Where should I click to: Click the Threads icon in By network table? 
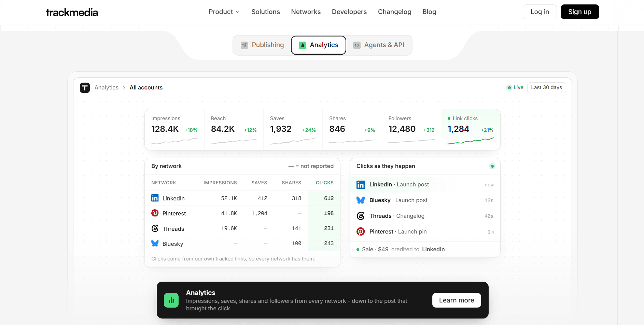point(155,228)
